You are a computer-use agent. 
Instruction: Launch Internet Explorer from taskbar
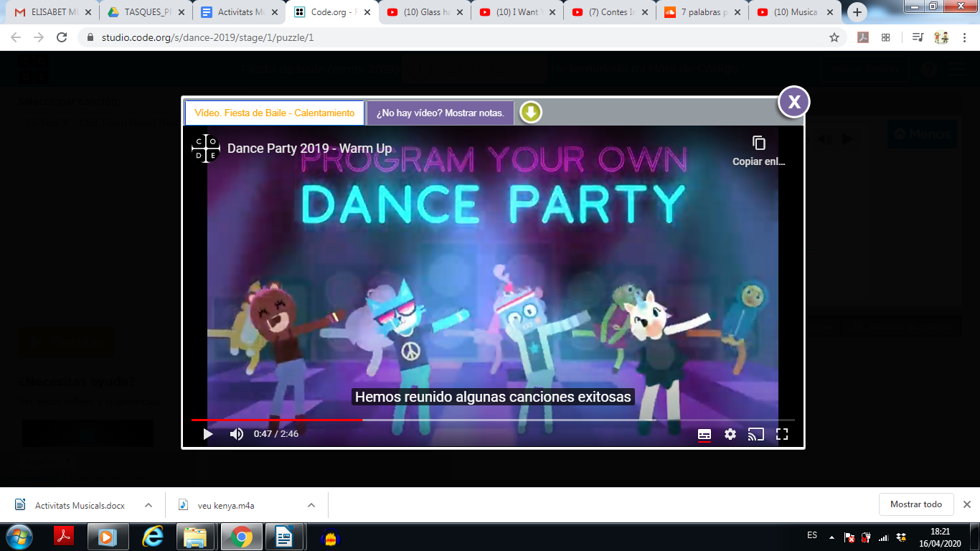click(152, 537)
